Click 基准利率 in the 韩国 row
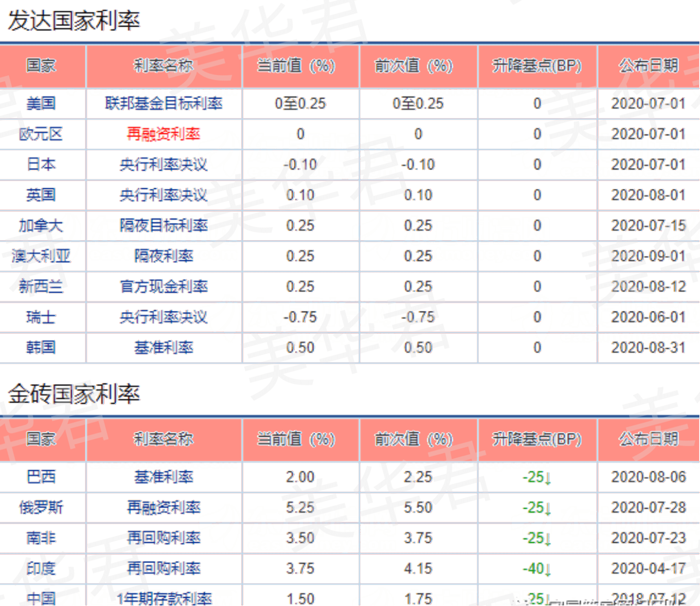The height and width of the screenshot is (606, 700). pyautogui.click(x=164, y=348)
